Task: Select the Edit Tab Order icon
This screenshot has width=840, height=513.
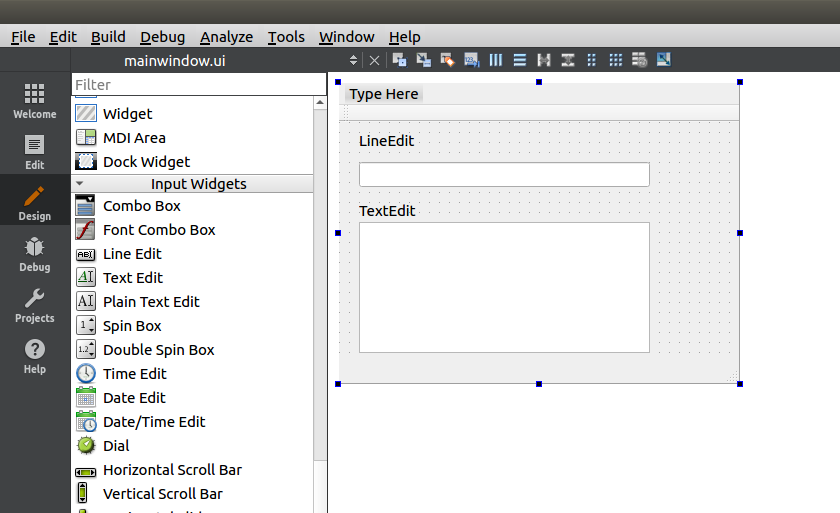Action: pyautogui.click(x=471, y=60)
